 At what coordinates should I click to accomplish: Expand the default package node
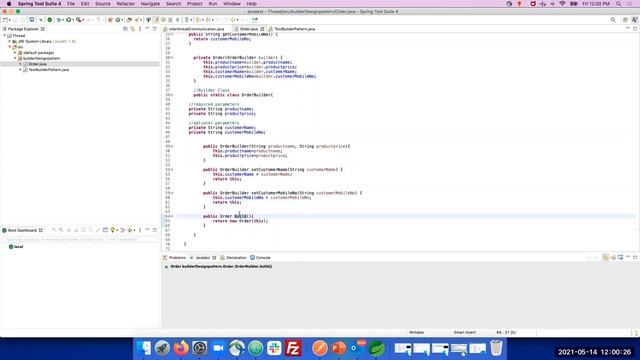point(15,53)
